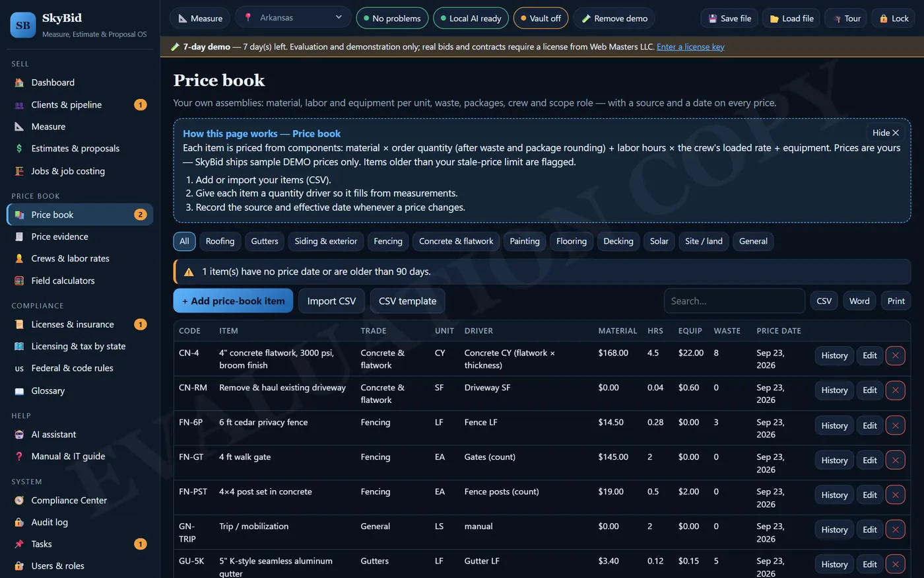Open Crews & labor rates
The width and height of the screenshot is (924, 578).
[x=80, y=258]
